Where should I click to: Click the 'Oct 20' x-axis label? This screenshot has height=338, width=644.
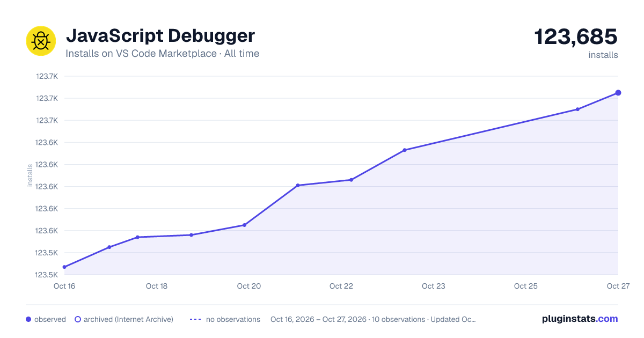[249, 286]
